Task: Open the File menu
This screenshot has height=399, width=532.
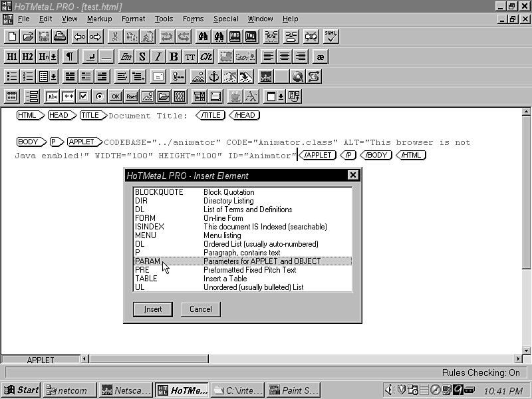Action: (23, 19)
